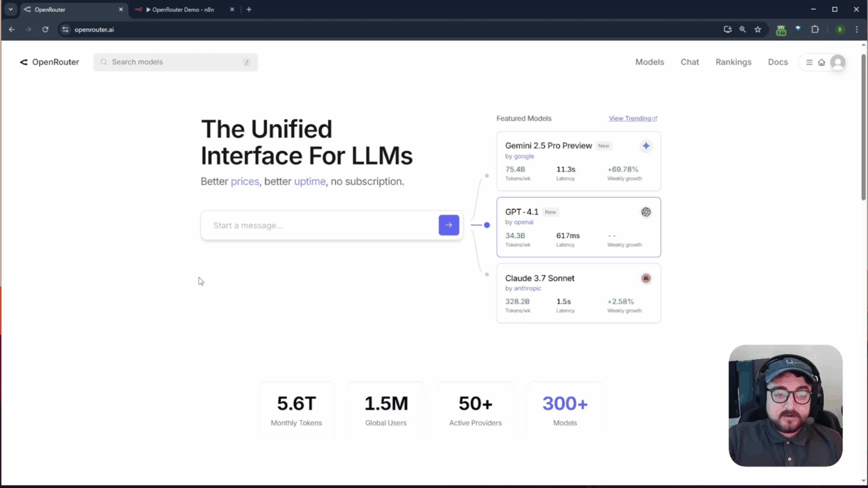868x488 pixels.
Task: Expand the tab search dropdown arrow
Action: click(x=10, y=9)
